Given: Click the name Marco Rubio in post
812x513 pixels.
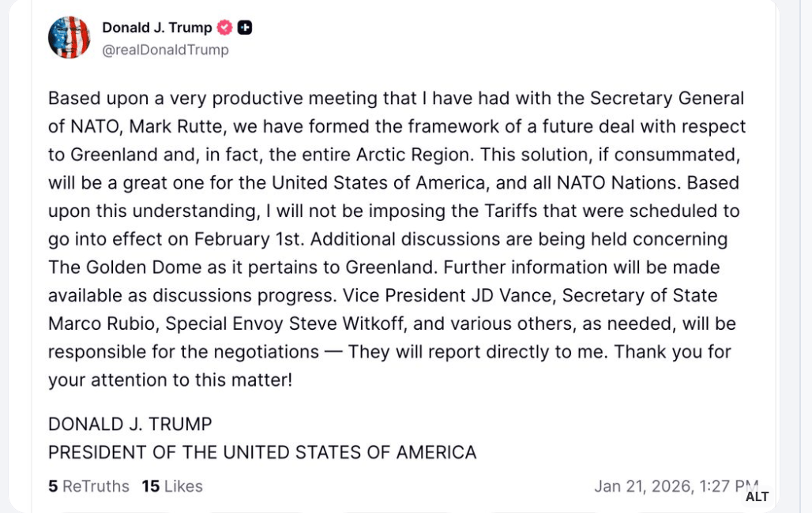Looking at the screenshot, I should pos(101,324).
